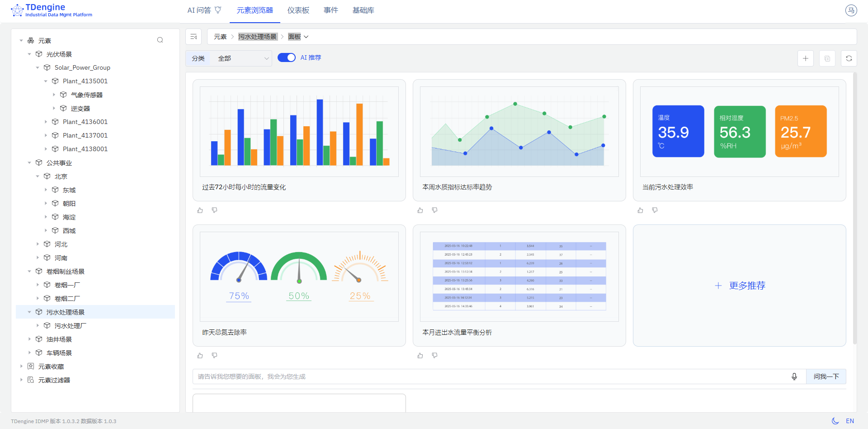Dislike the 当前污水处理效率 panel
The image size is (868, 429).
click(x=655, y=210)
